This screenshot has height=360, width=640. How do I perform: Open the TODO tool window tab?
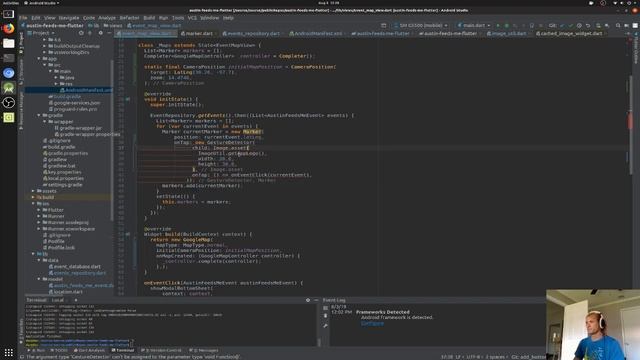tap(59, 350)
